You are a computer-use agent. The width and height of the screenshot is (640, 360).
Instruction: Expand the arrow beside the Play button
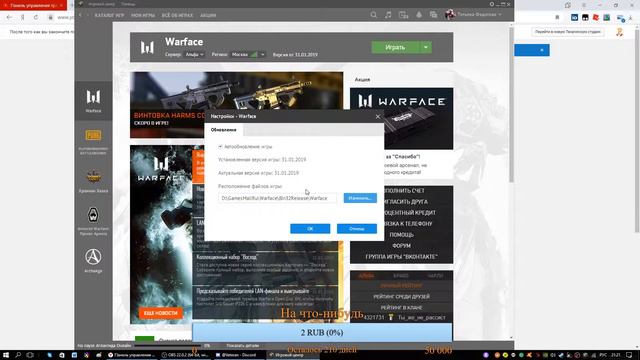(426, 47)
